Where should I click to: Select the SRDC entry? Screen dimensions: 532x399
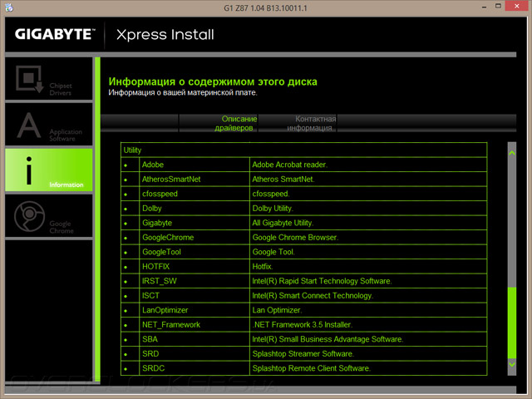153,368
